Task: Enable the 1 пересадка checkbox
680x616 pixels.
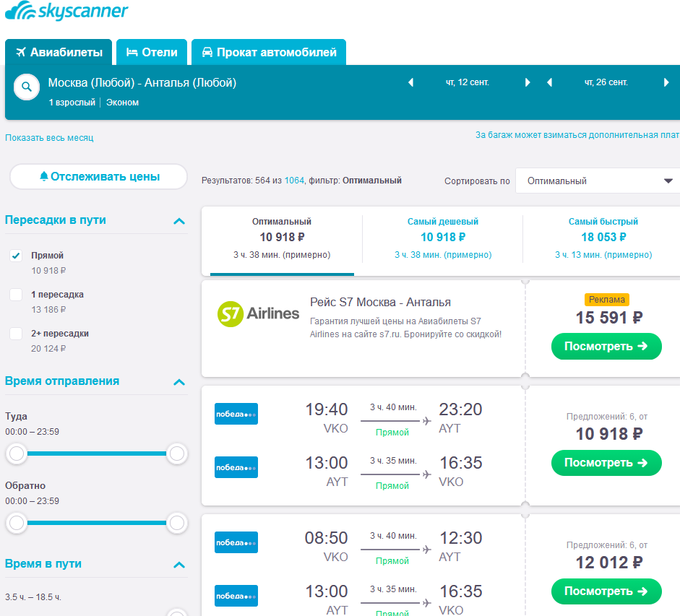Action: (x=16, y=295)
